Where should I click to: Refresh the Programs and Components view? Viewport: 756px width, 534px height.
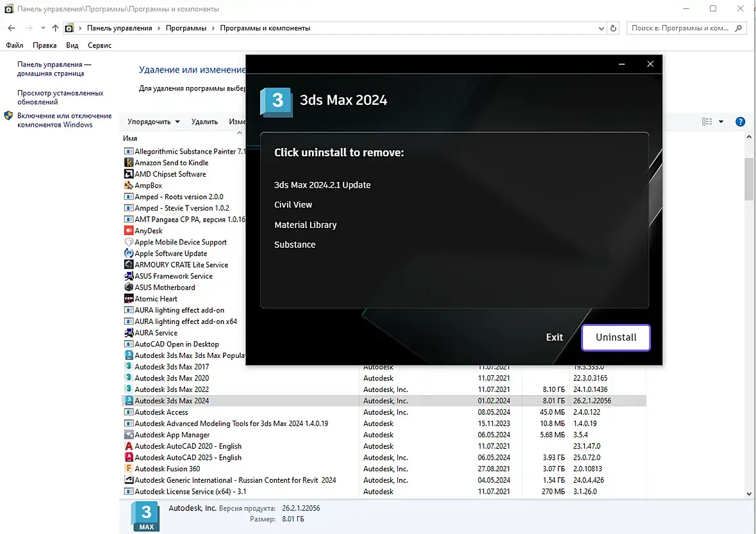tap(613, 28)
